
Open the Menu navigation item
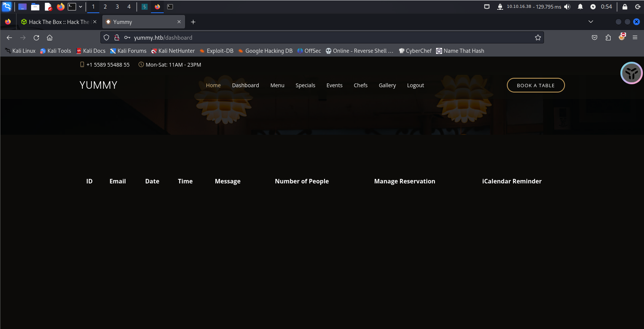coord(277,85)
